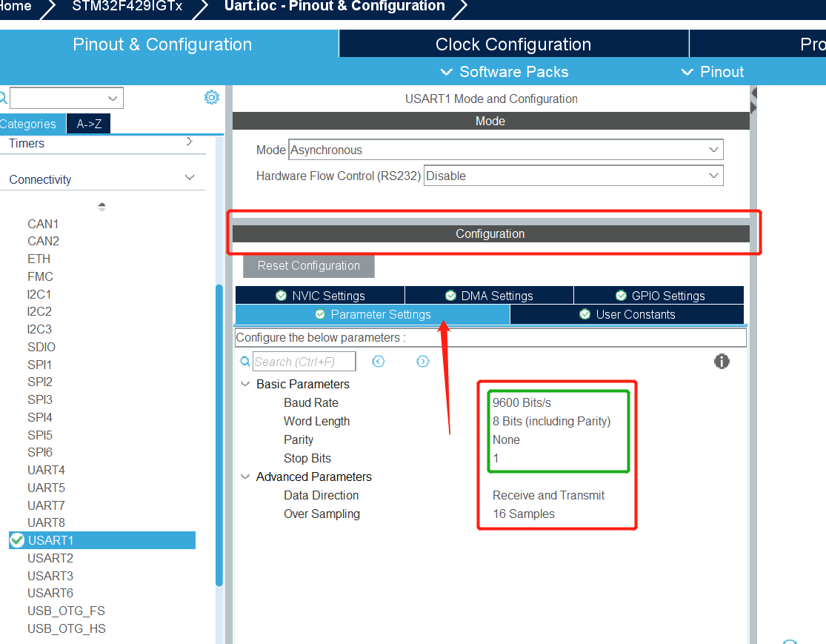Select UART5 peripheral
This screenshot has height=644, width=826.
47,488
